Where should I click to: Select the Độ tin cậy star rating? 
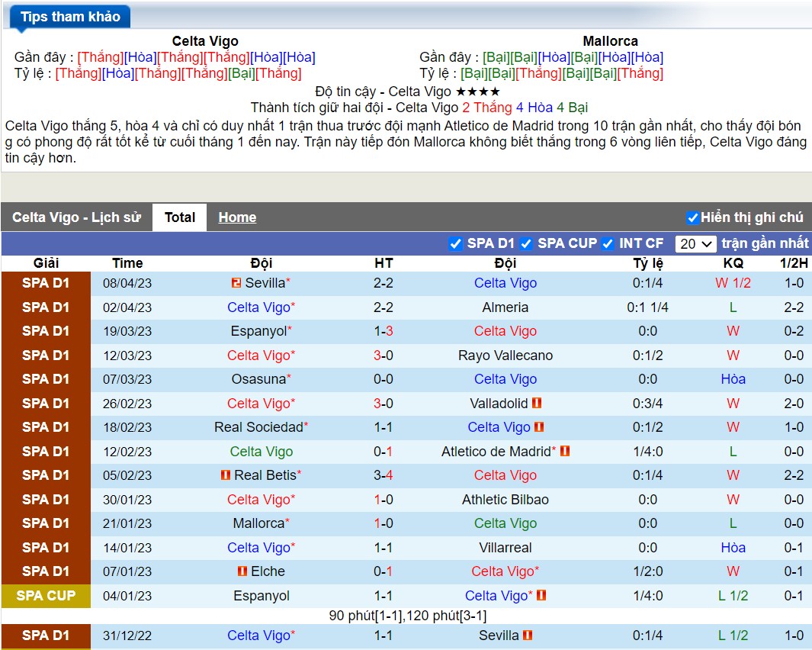coord(478,92)
